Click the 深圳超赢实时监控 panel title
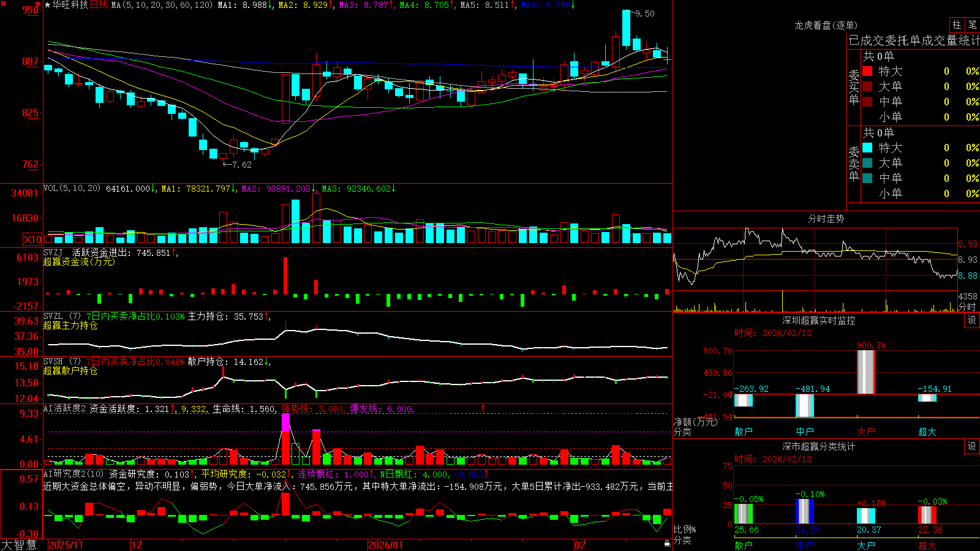 click(819, 320)
